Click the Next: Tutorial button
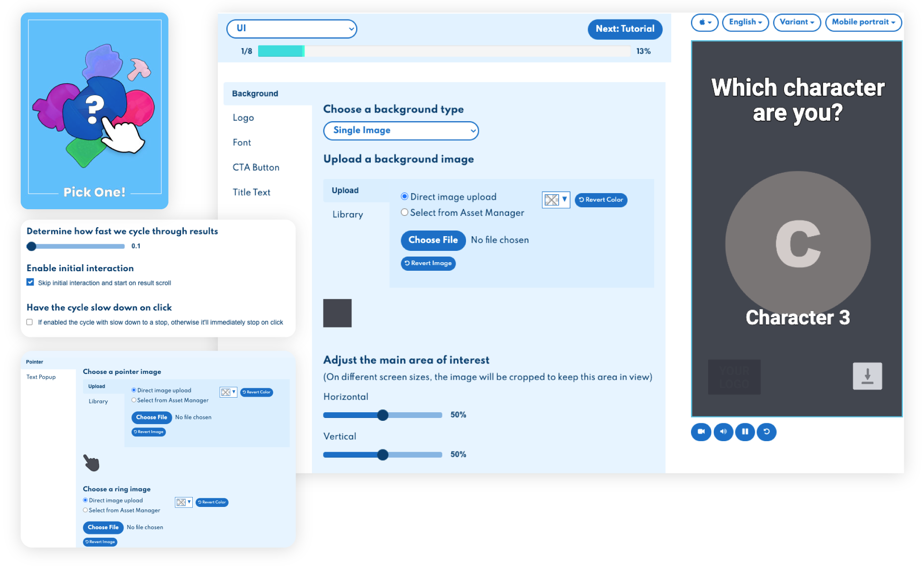This screenshot has width=924, height=568. point(625,29)
